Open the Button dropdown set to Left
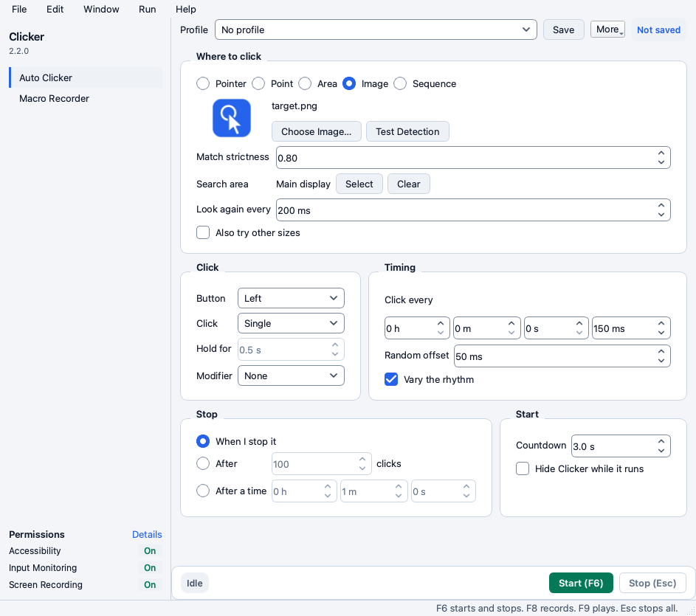Viewport: 696px width, 616px height. click(292, 298)
